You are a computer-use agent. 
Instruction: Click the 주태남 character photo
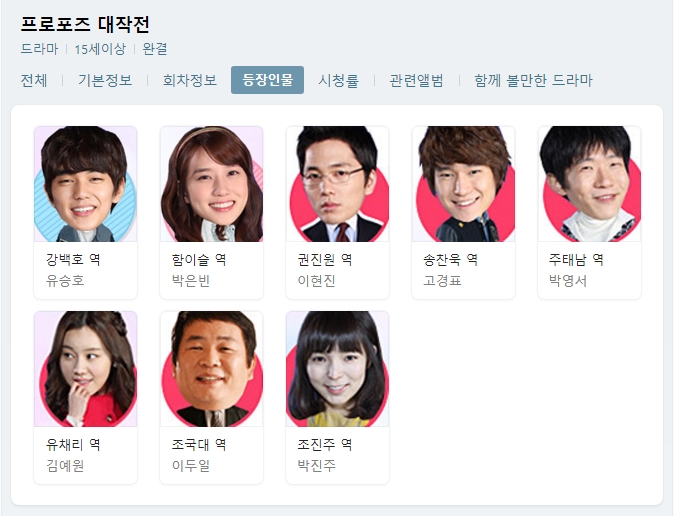point(589,184)
